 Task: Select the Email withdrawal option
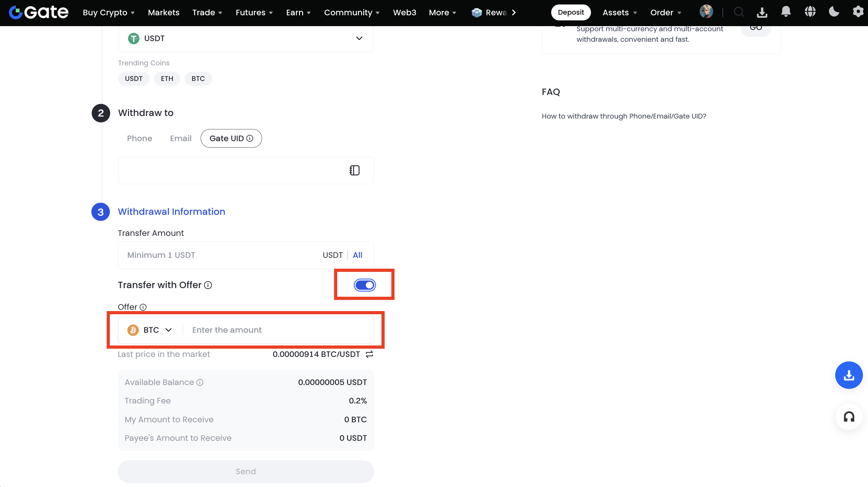(x=181, y=138)
